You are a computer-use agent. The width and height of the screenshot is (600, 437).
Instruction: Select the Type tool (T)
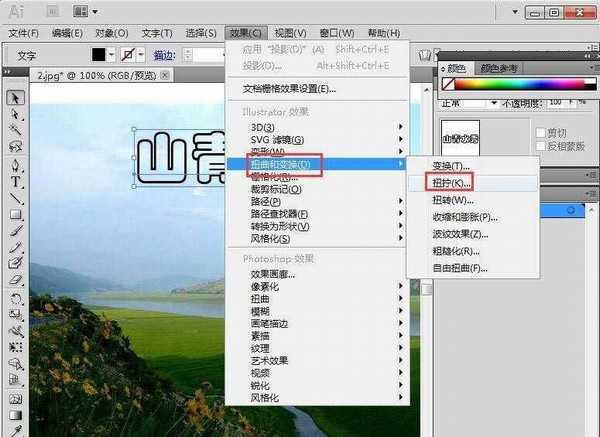pos(16,182)
